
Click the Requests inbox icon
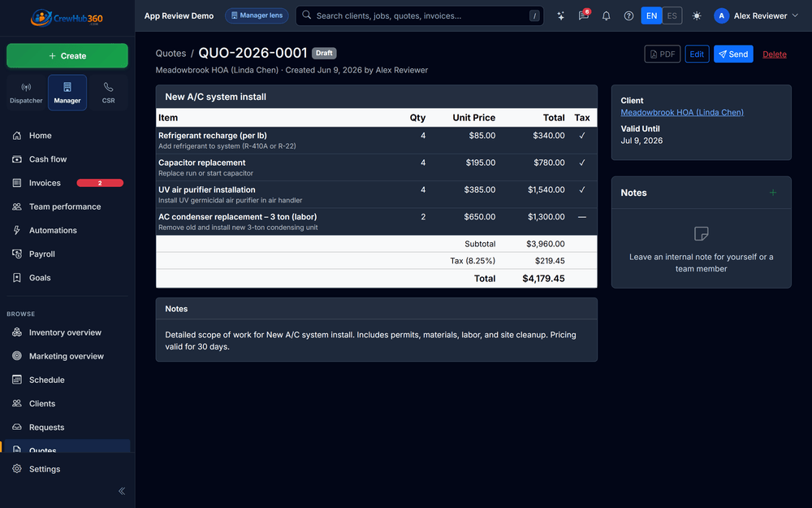tap(17, 428)
